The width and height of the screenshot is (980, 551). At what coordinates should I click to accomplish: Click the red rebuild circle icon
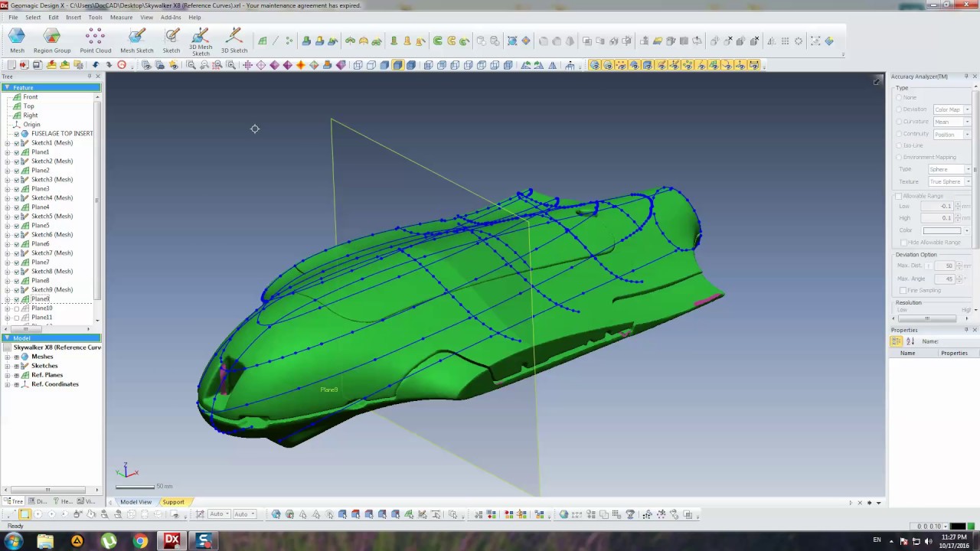click(x=121, y=65)
